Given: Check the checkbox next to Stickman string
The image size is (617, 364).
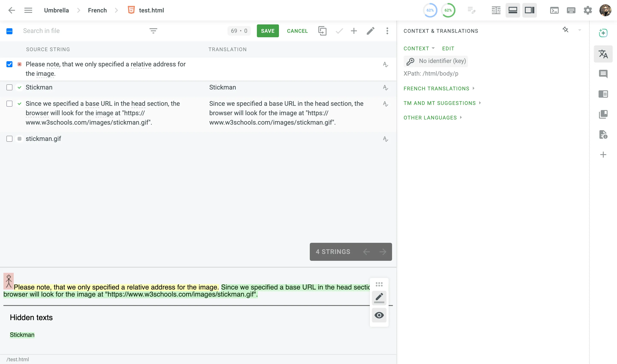Looking at the screenshot, I should point(9,87).
